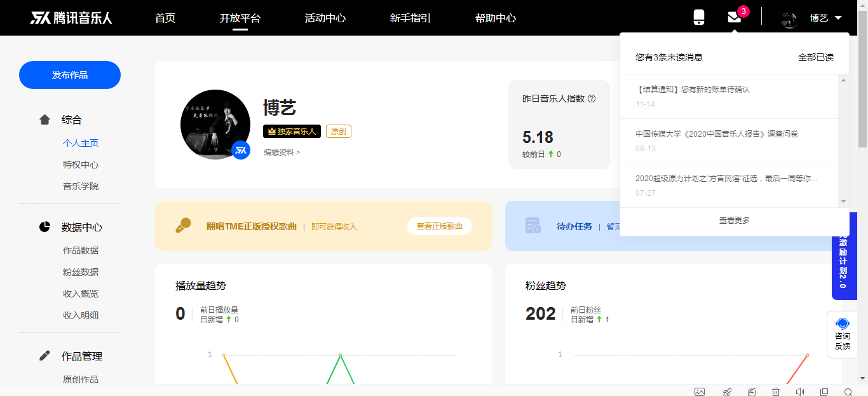Open 原创作品 in sidebar
The image size is (868, 396).
[x=81, y=379]
